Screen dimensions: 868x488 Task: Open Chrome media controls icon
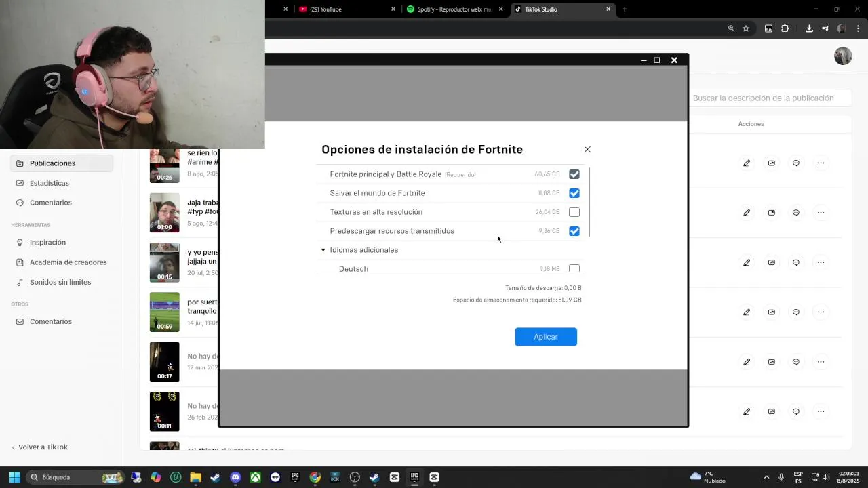(x=825, y=28)
